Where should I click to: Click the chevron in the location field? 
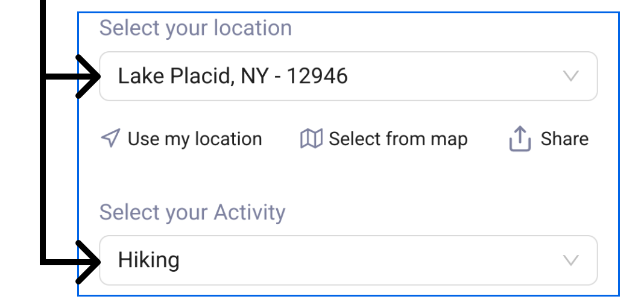click(x=570, y=76)
